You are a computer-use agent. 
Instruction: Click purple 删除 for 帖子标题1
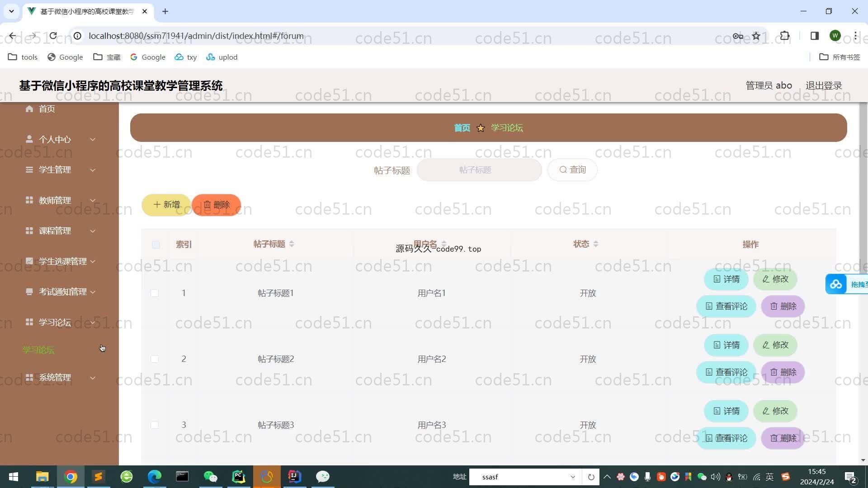[x=783, y=306]
